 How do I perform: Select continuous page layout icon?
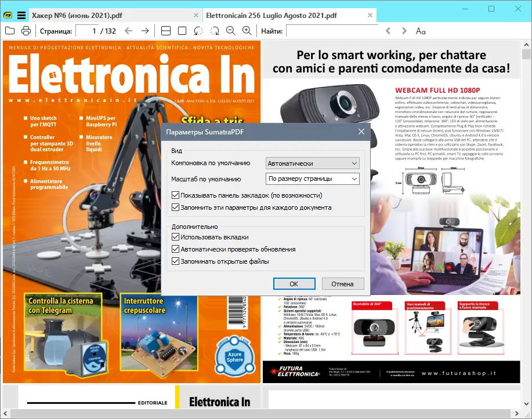165,31
